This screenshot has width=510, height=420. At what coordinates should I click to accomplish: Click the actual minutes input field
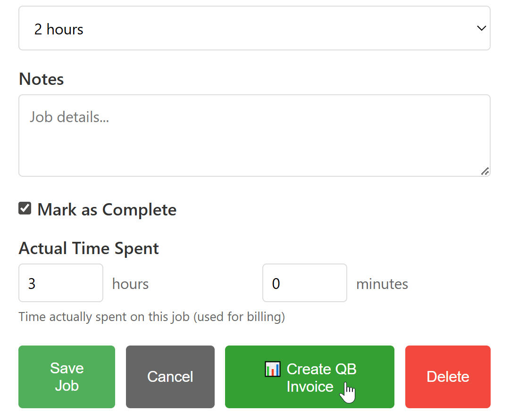[304, 283]
